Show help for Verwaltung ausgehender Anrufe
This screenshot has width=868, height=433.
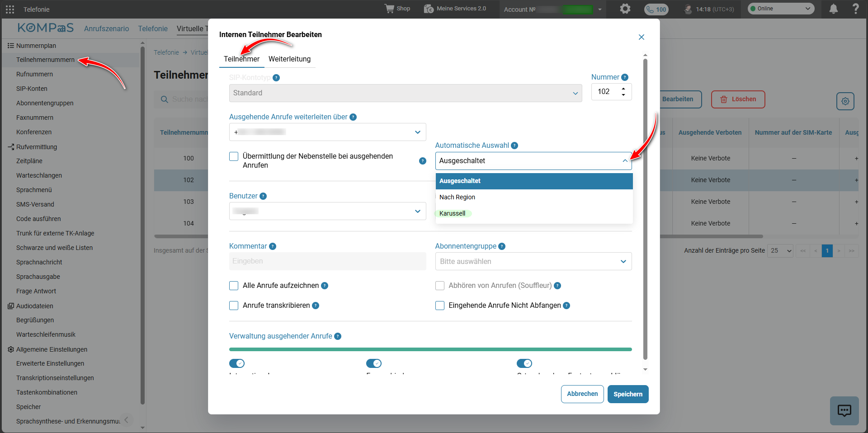click(338, 336)
